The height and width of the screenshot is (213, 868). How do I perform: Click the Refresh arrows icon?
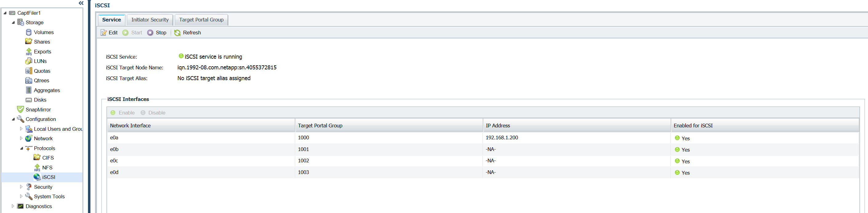177,33
